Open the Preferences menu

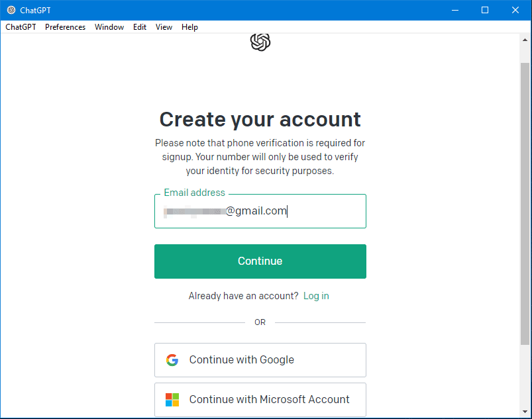[x=65, y=27]
